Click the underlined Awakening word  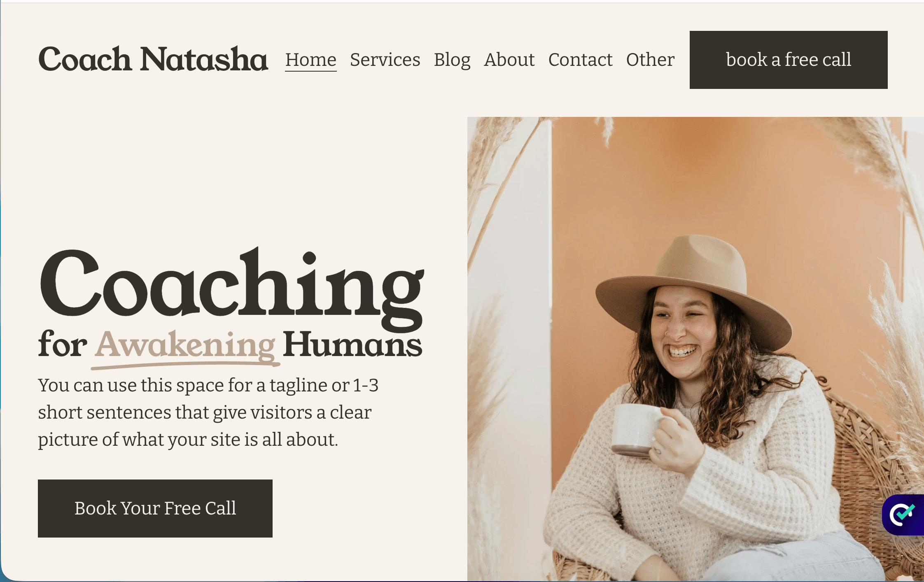click(185, 345)
